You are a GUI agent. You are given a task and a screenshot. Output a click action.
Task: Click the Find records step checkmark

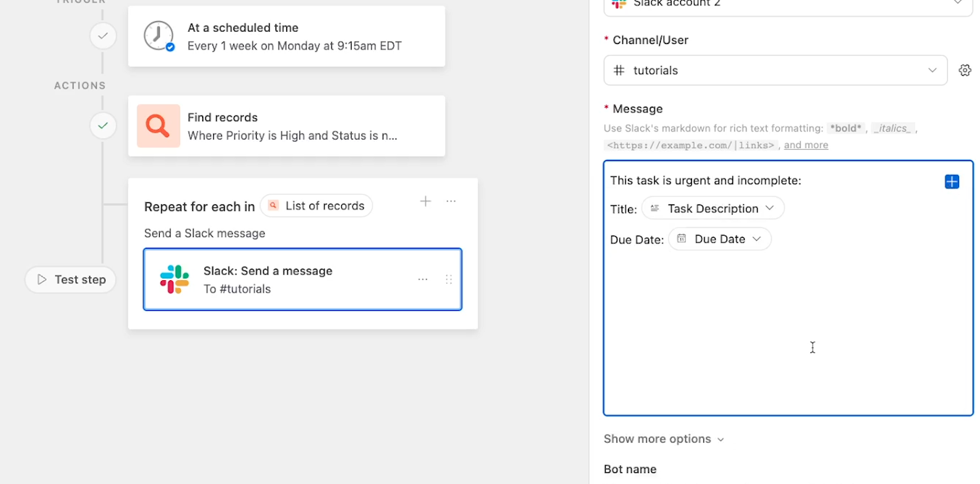[x=103, y=125]
